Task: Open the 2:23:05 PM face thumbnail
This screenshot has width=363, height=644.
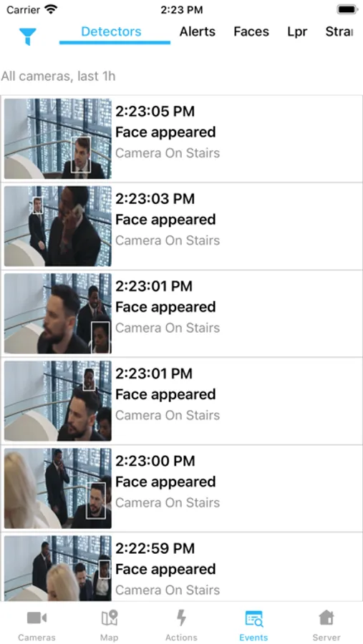Action: tap(58, 139)
